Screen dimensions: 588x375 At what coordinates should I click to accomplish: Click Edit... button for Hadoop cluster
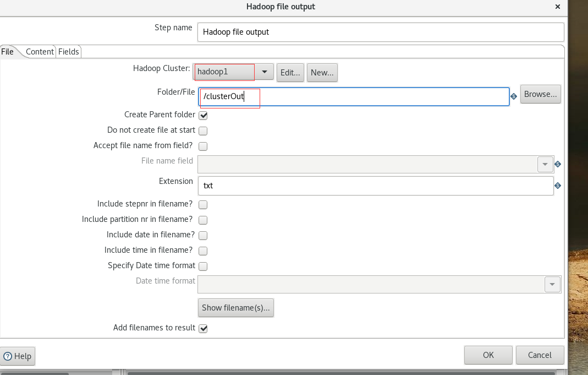pyautogui.click(x=290, y=73)
